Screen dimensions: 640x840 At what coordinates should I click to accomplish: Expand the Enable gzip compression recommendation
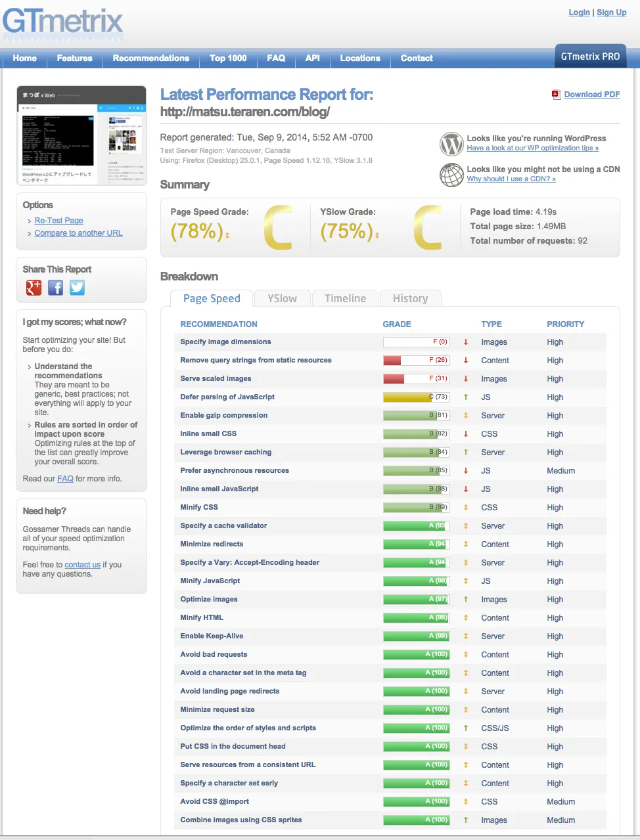[x=223, y=415]
